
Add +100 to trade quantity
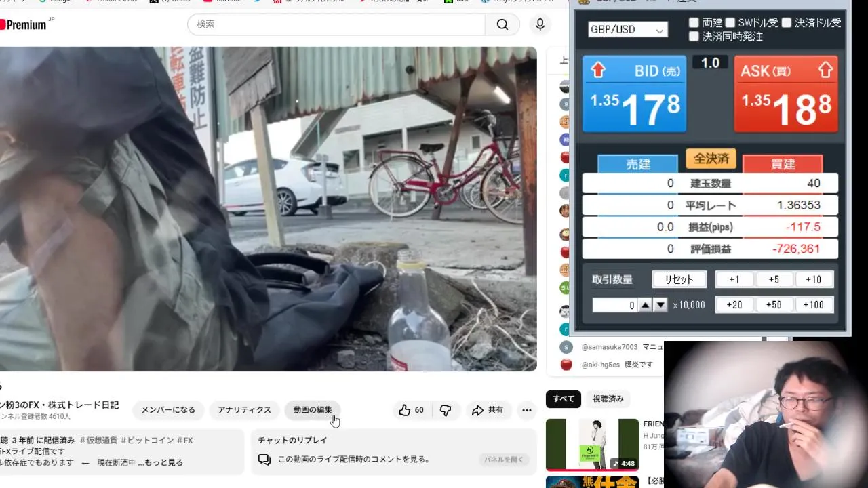click(814, 305)
